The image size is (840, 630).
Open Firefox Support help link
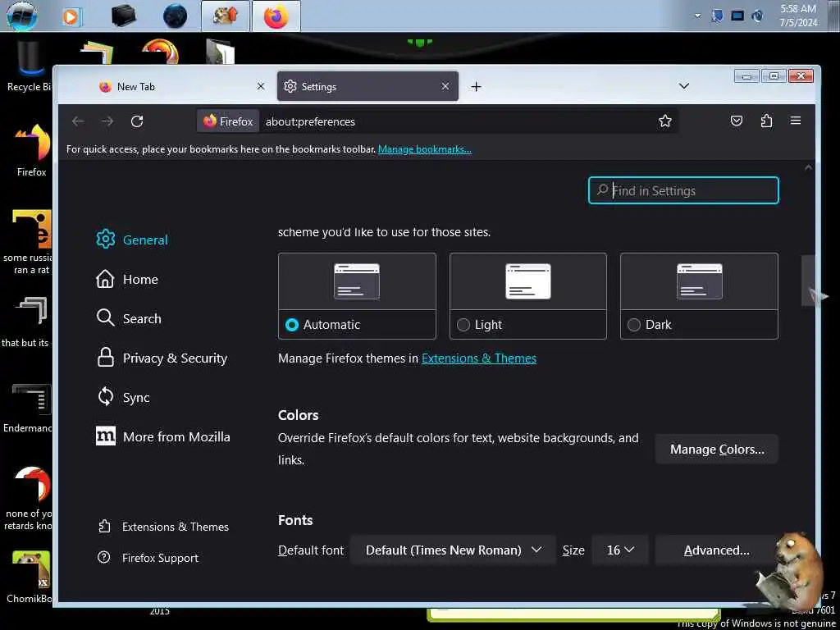click(x=148, y=558)
